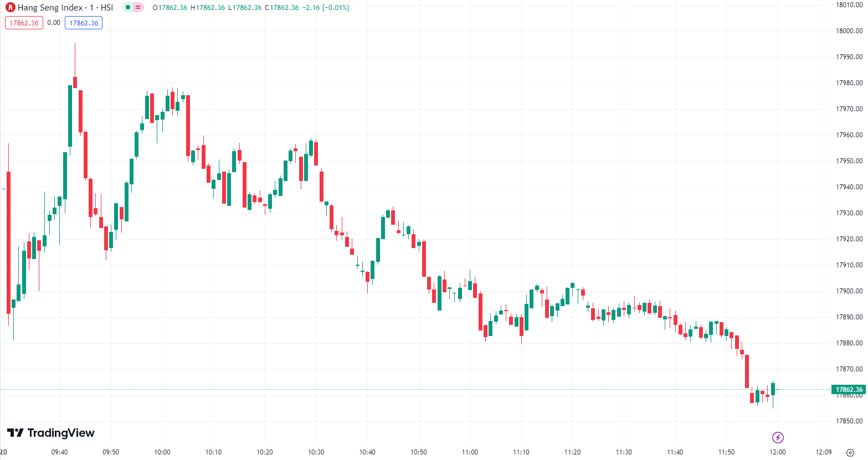Click the Hang Seng Index symbol logo

pos(10,8)
